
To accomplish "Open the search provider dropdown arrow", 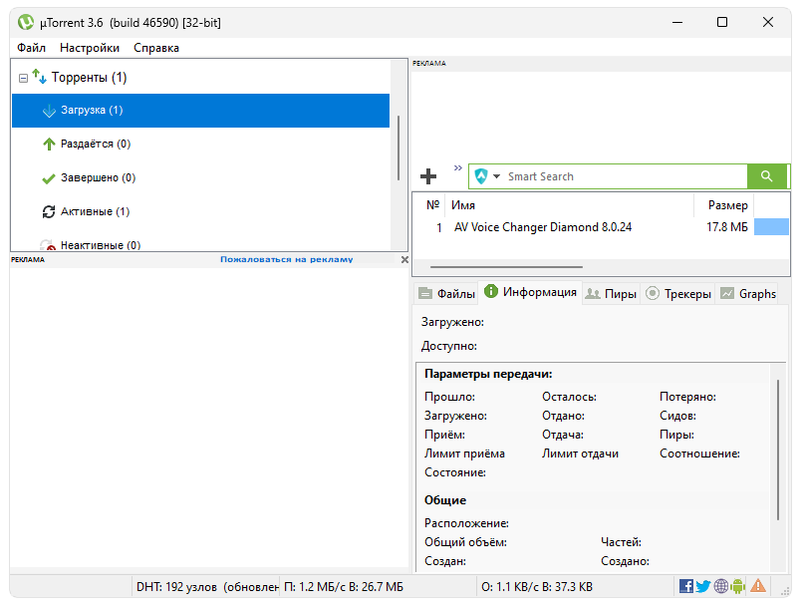I will [496, 177].
